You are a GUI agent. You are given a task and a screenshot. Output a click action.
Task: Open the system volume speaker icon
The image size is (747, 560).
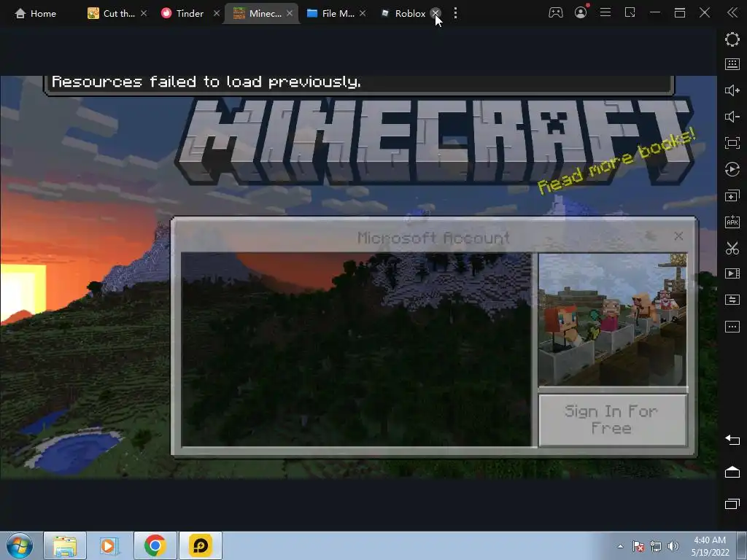pos(673,546)
